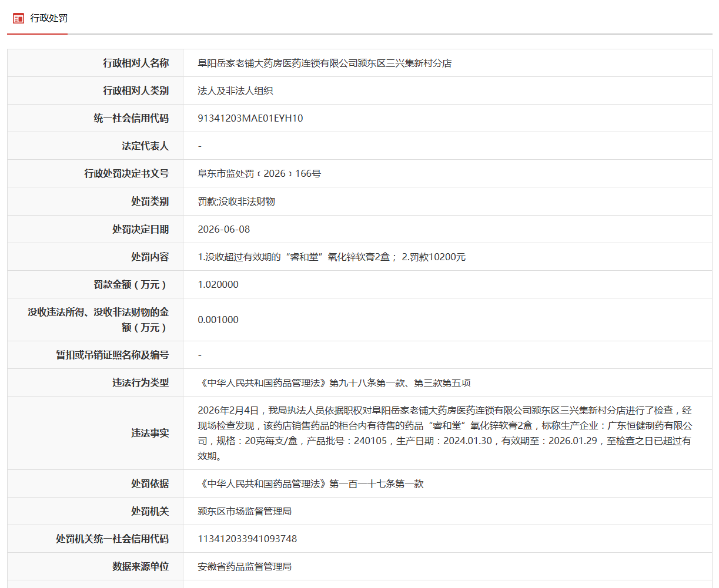Select agency code 113412033941093748
The width and height of the screenshot is (719, 588).
tap(248, 539)
